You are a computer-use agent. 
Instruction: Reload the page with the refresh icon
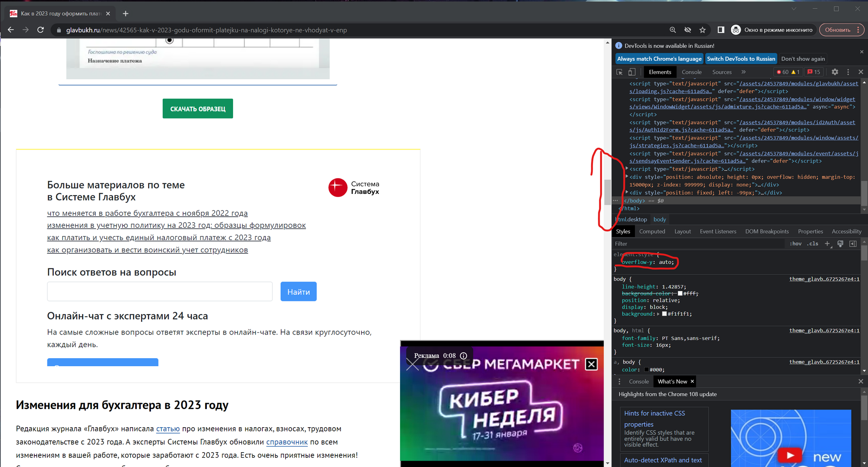[x=41, y=30]
